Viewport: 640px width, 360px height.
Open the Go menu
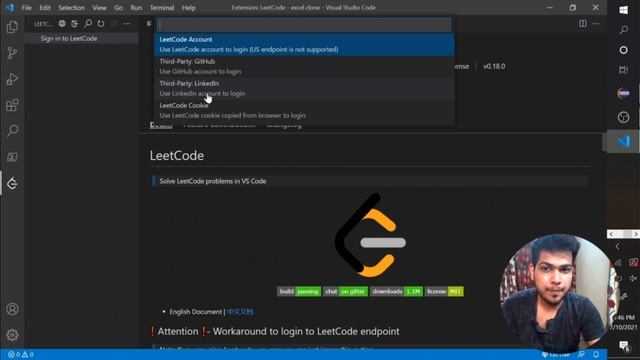tap(118, 8)
